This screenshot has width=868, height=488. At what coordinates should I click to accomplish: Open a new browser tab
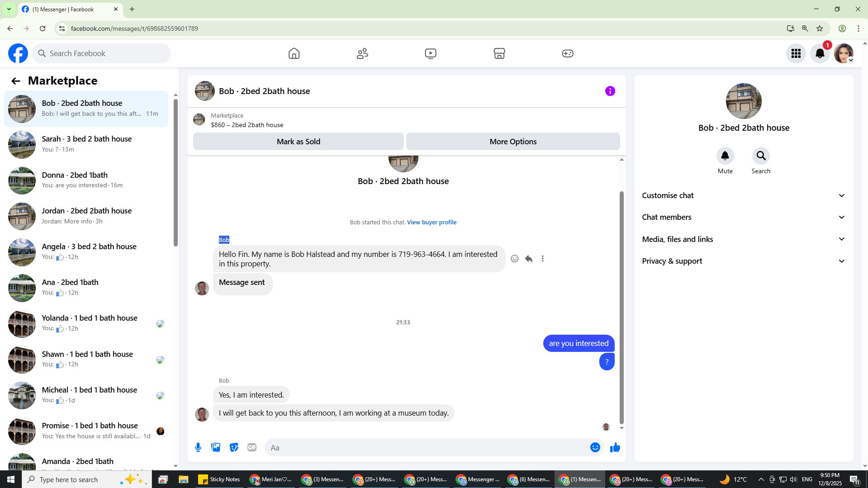(x=132, y=9)
